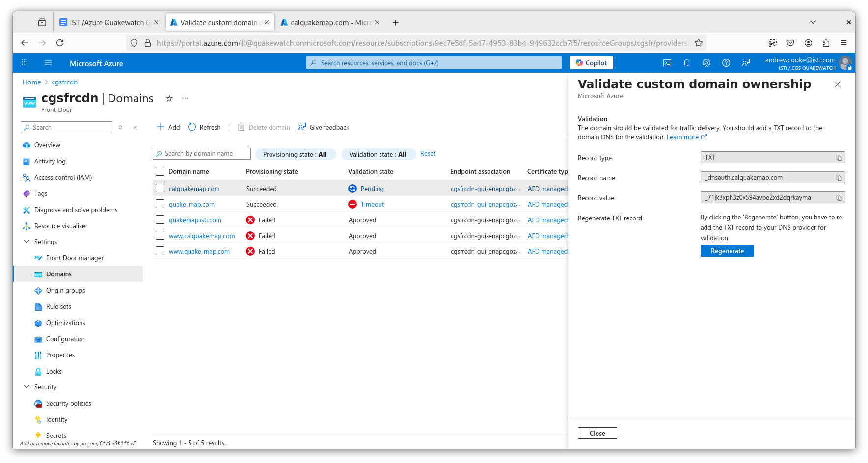
Task: Collapse the resource menu with double chevron
Action: click(x=135, y=127)
